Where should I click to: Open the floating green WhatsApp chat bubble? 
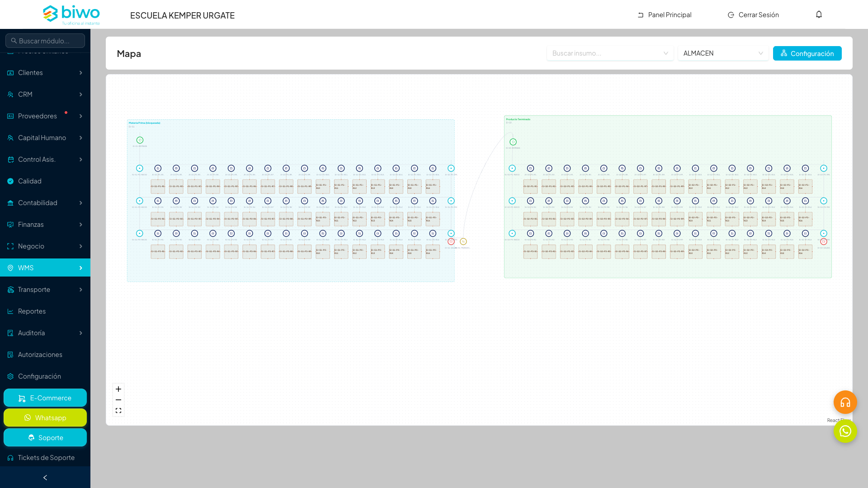point(845,431)
